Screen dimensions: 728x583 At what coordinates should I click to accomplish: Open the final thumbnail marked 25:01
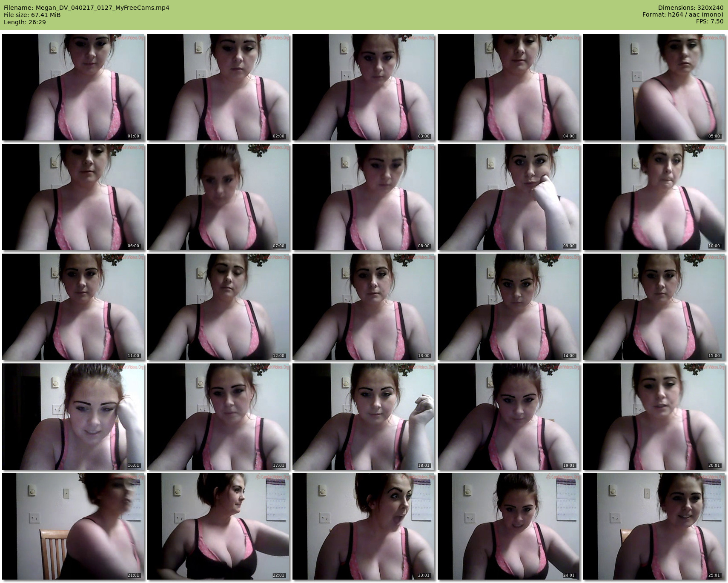[x=654, y=526]
